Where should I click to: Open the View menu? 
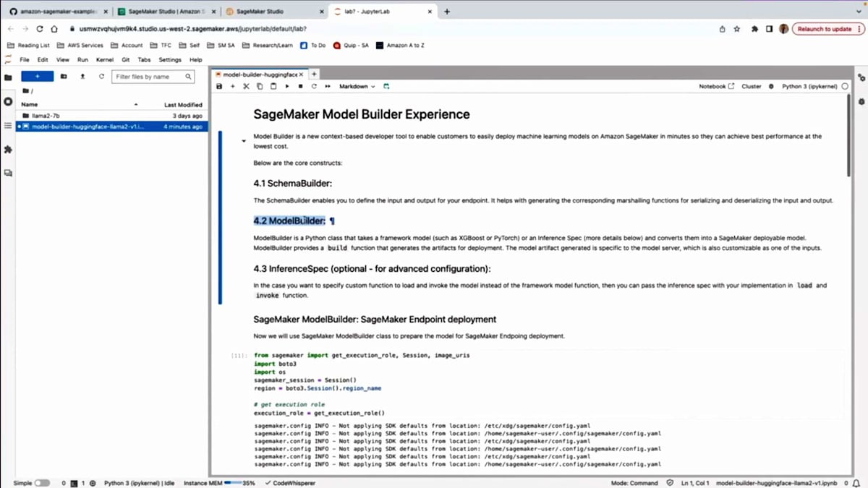[63, 60]
